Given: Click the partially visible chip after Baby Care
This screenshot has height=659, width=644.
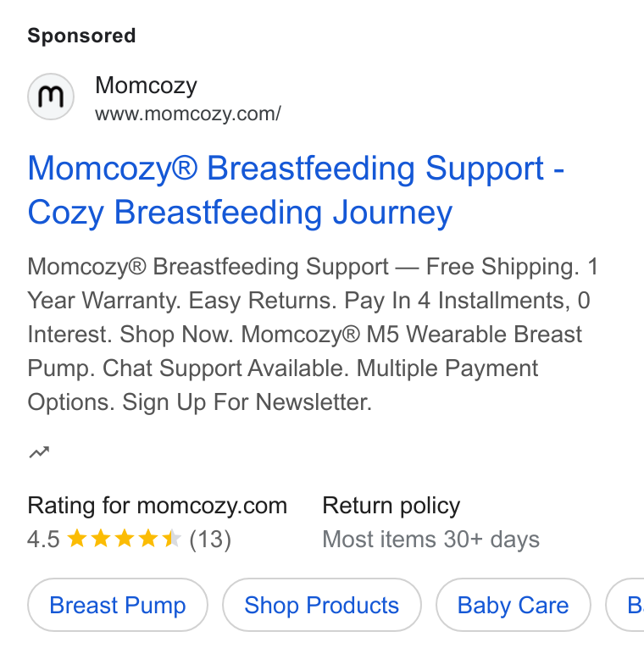Looking at the screenshot, I should click(x=625, y=605).
